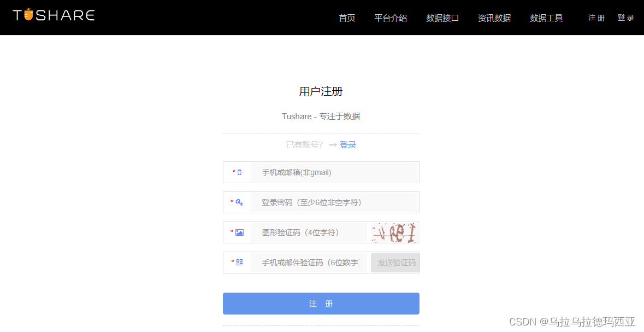
Task: Click the picture icon in captcha field
Action: point(239,232)
